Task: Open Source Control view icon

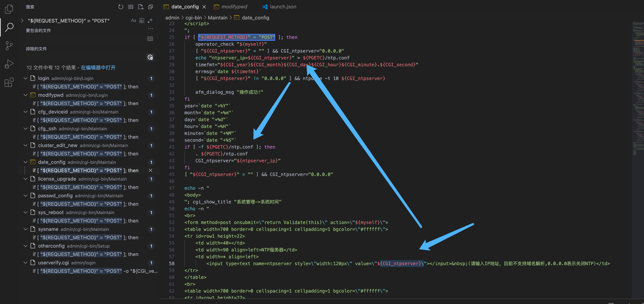Action: pos(9,46)
